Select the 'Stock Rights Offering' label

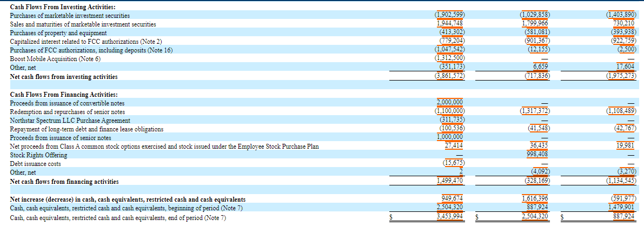[38, 155]
